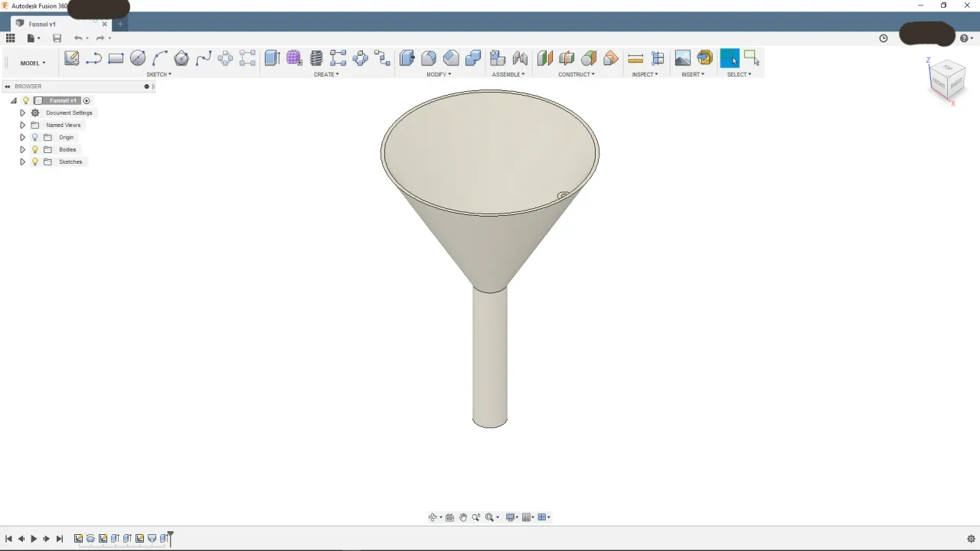Open the MODEL workspace dropdown
This screenshot has width=980, height=551.
pos(33,63)
